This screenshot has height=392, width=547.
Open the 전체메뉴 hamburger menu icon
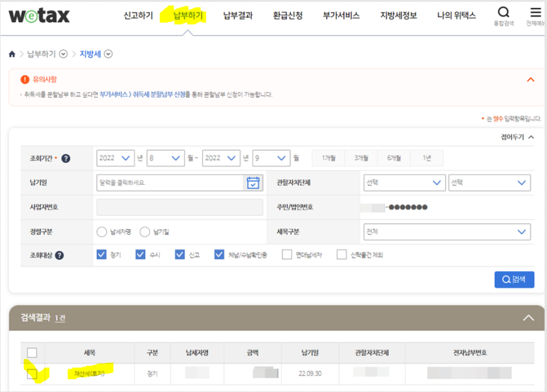coord(534,13)
